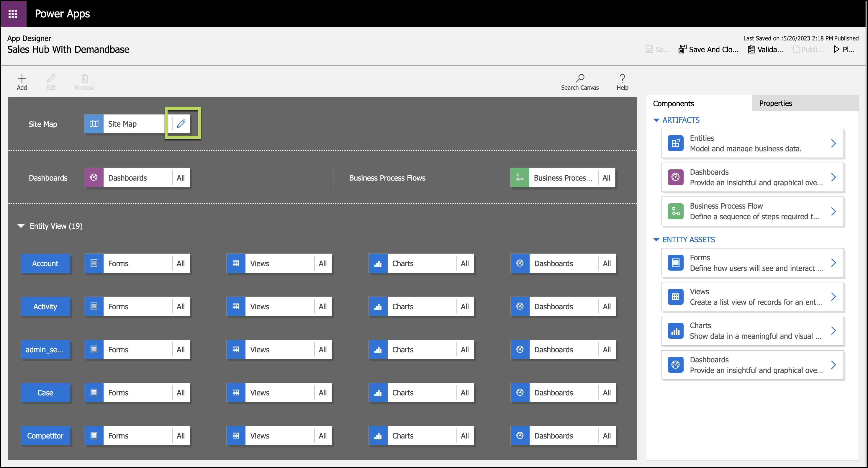This screenshot has width=868, height=468.
Task: Click the Help question mark icon
Action: tap(622, 78)
